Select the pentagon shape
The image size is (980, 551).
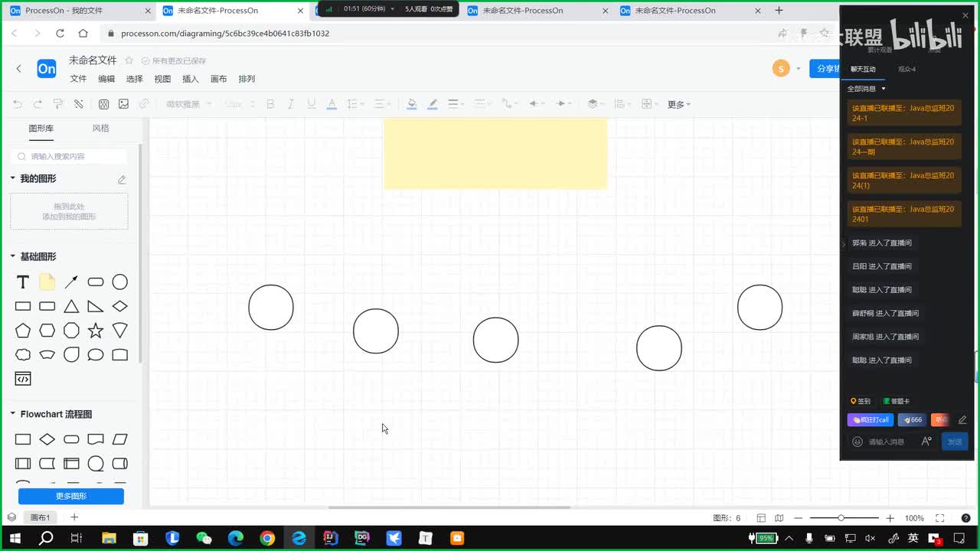tap(23, 331)
